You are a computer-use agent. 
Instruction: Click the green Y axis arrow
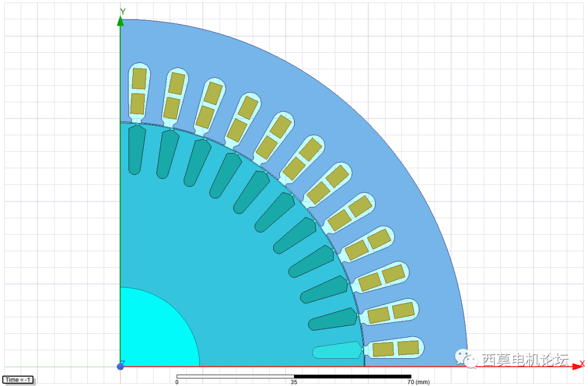coord(121,22)
